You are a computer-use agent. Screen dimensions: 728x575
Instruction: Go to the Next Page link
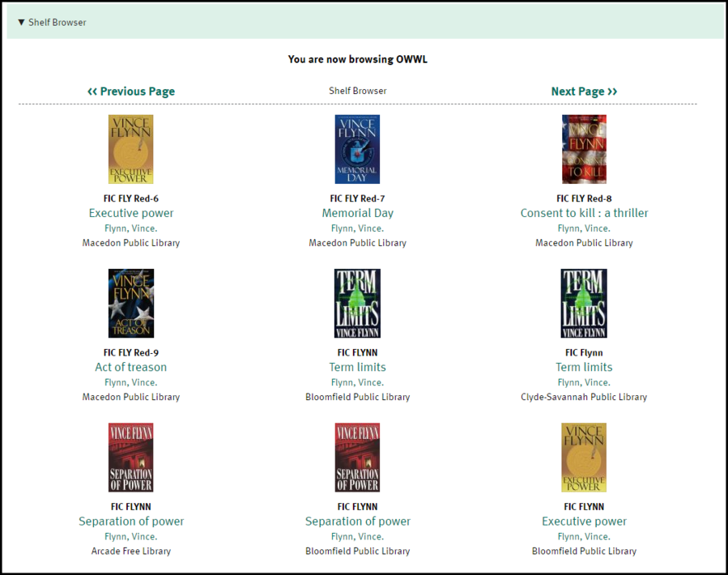pos(584,92)
